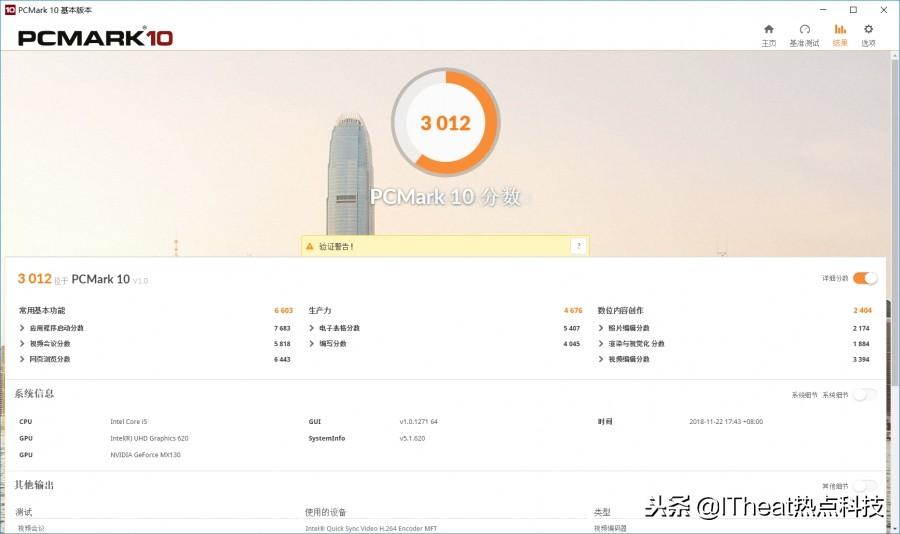900x534 pixels.
Task: Click the validation warning triangle icon
Action: [310, 246]
